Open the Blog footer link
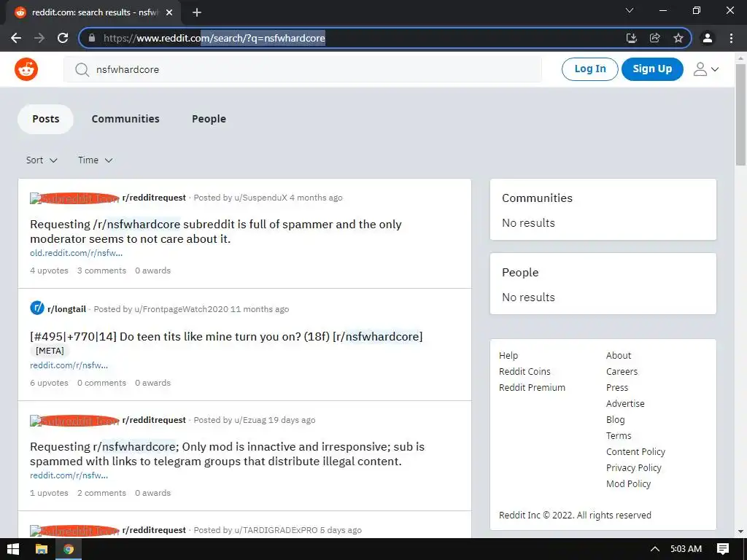The image size is (747, 560). [615, 420]
